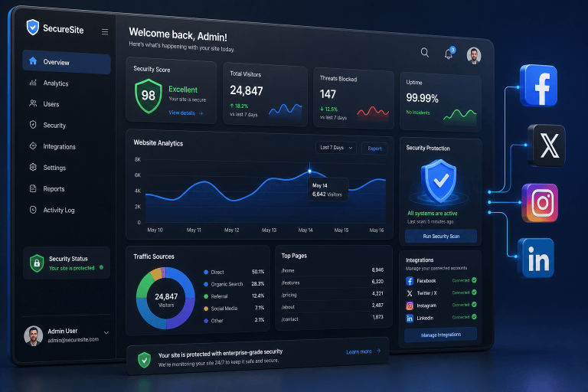This screenshot has width=588, height=392.
Task: Click the /home top page row
Action: pos(332,270)
